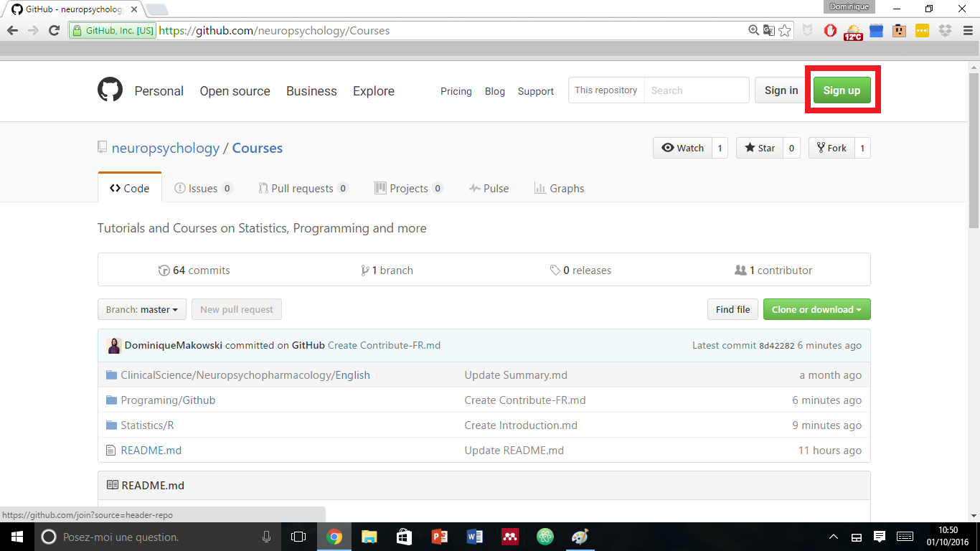Click the repository Search input field
The height and width of the screenshot is (551, 980).
pyautogui.click(x=696, y=90)
